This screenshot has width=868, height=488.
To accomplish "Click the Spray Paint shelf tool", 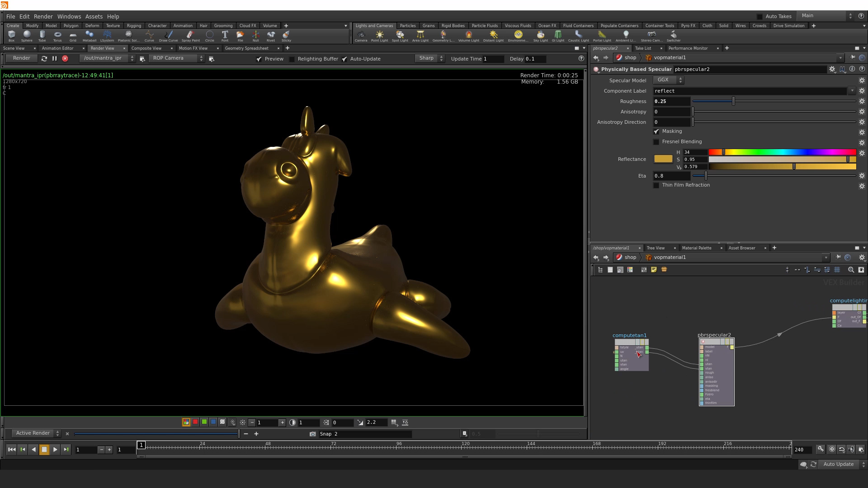I will tap(190, 36).
